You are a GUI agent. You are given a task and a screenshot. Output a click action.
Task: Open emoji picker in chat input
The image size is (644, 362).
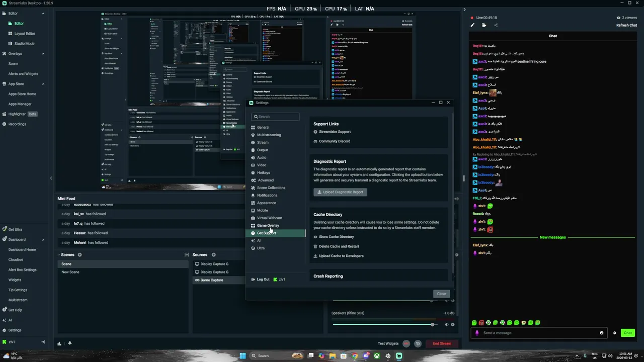(601, 333)
